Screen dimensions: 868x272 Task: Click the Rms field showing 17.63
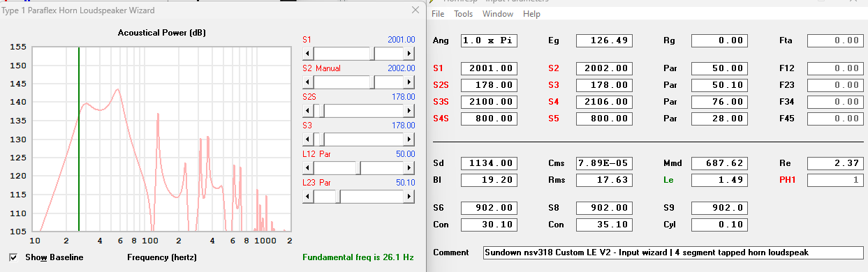(x=604, y=180)
